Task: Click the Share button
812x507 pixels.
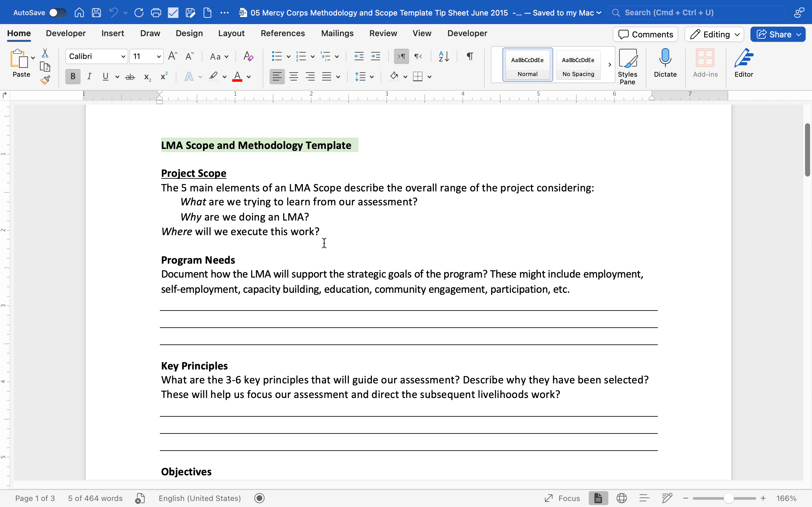Action: 777,34
